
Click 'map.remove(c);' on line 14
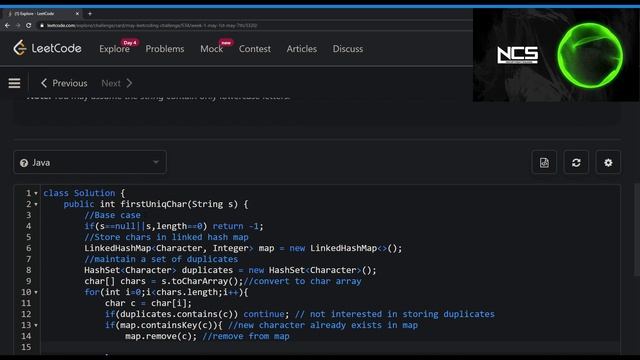[x=161, y=336]
